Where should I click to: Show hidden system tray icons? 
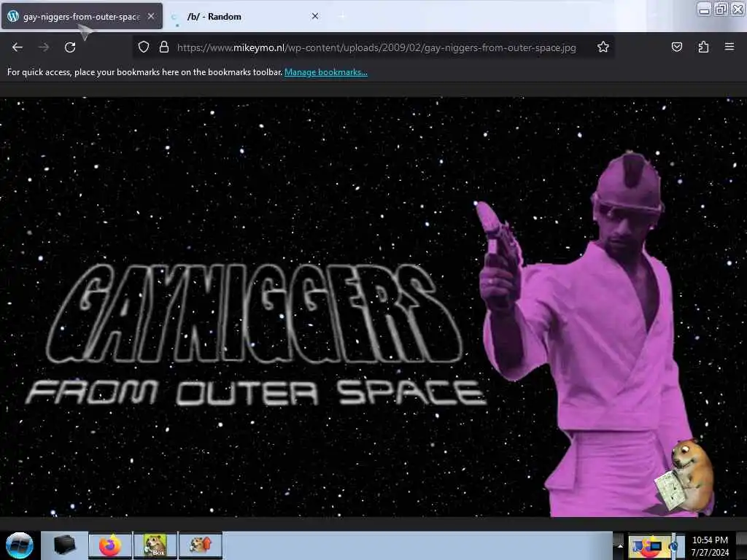tap(620, 545)
